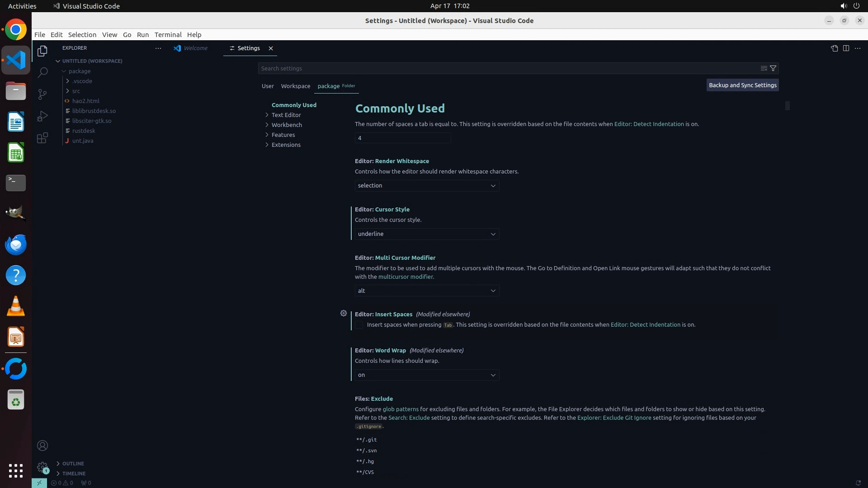
Task: Expand the src folder in Explorer
Action: [76, 91]
